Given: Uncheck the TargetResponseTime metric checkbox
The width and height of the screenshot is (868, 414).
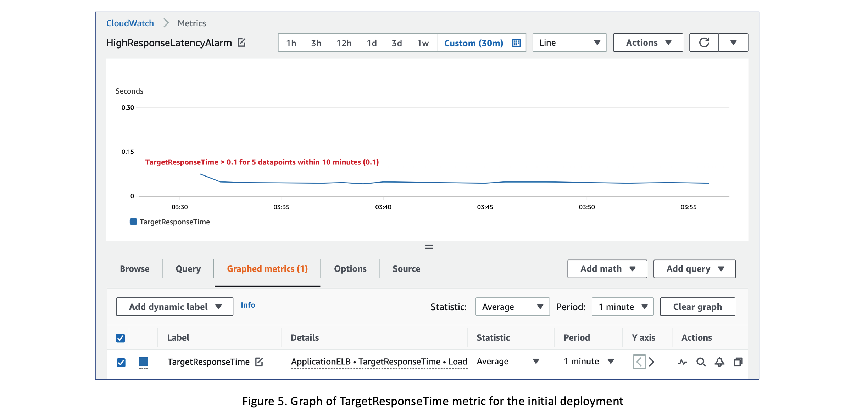Looking at the screenshot, I should [x=121, y=362].
